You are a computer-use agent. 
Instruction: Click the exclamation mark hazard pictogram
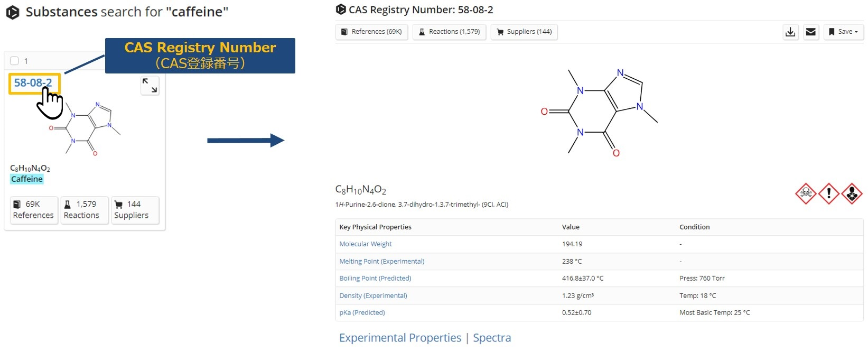829,194
